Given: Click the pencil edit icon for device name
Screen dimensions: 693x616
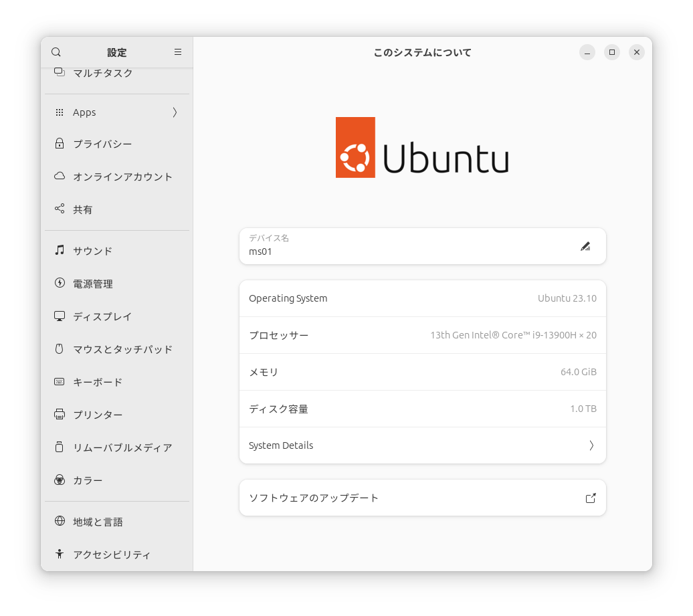Looking at the screenshot, I should click(x=585, y=246).
